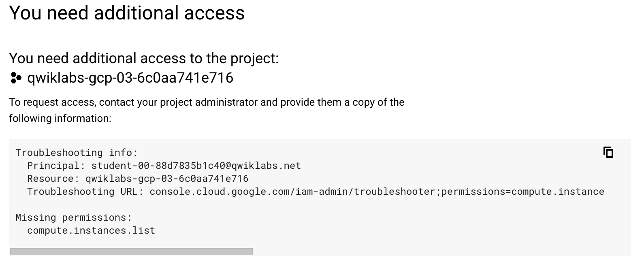Viewport: 644px width, 264px height.
Task: Click "You need additional access to the project:" subtitle
Action: pyautogui.click(x=144, y=58)
